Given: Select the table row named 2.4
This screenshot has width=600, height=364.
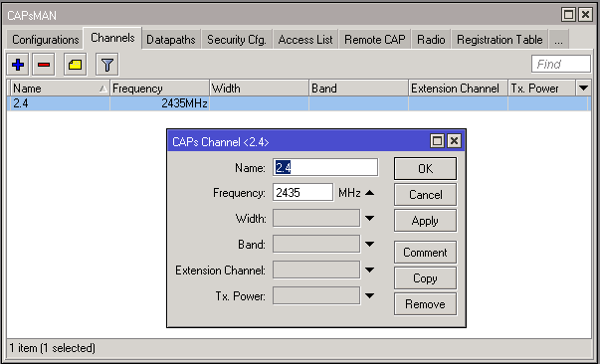Looking at the screenshot, I should coord(299,103).
